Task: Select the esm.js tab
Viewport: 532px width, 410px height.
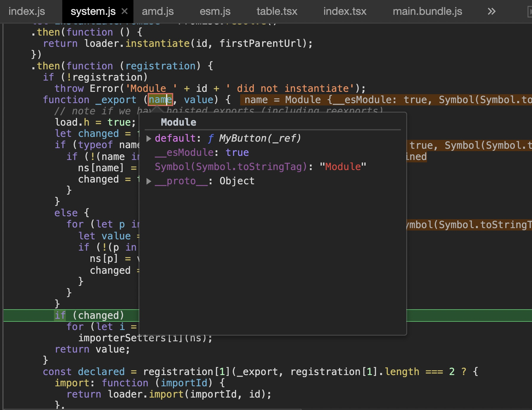Action: 215,11
